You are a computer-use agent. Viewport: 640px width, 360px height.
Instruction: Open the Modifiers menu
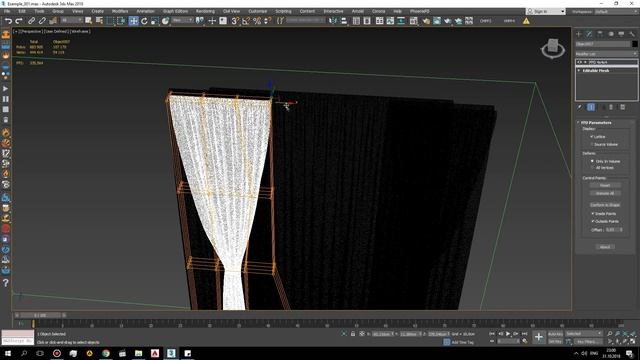click(x=120, y=11)
